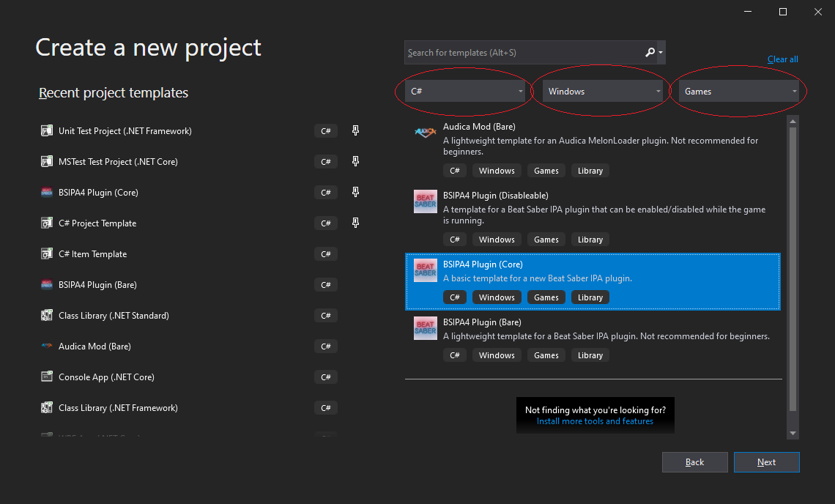Click the C# tag under BSIPA4 Plugin (Bare) result
The width and height of the screenshot is (835, 504).
click(454, 355)
